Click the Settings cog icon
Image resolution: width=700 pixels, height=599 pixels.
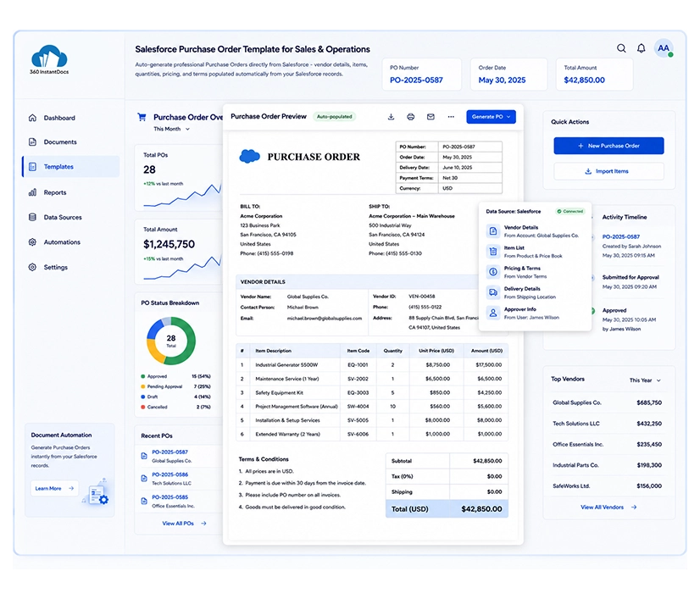click(32, 267)
